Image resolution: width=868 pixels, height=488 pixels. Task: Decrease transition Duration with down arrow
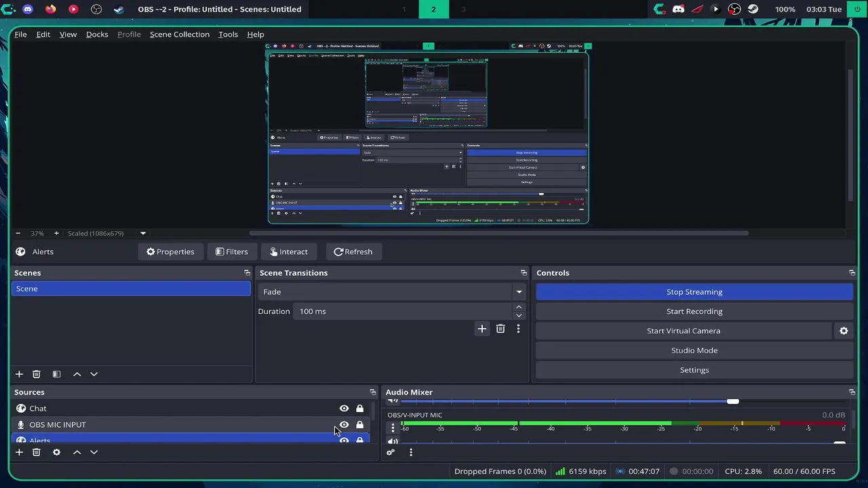(519, 315)
